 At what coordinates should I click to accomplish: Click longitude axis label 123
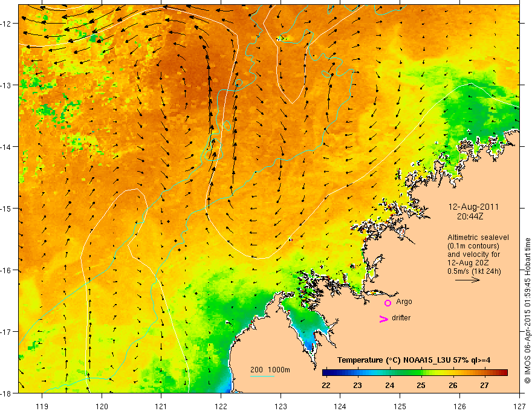click(x=281, y=406)
